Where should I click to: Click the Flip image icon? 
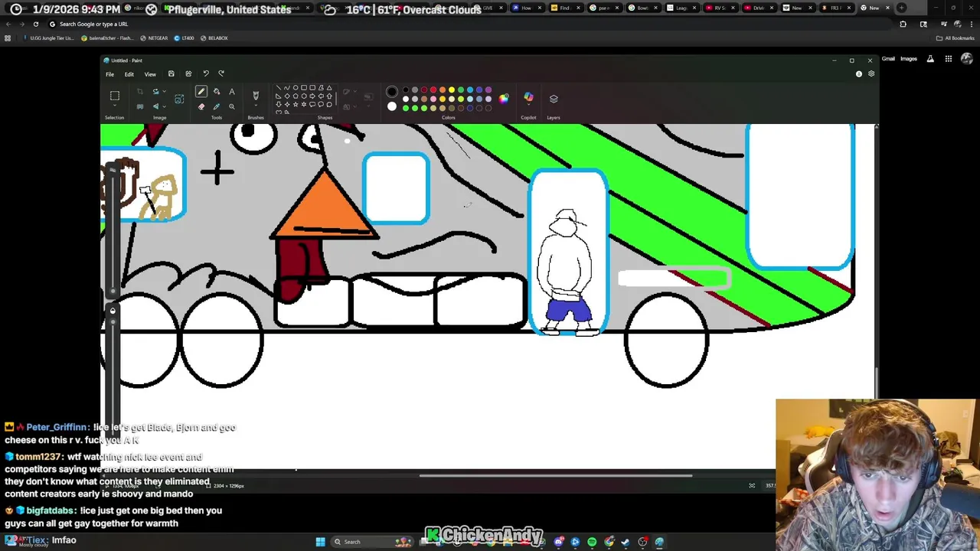pyautogui.click(x=155, y=106)
